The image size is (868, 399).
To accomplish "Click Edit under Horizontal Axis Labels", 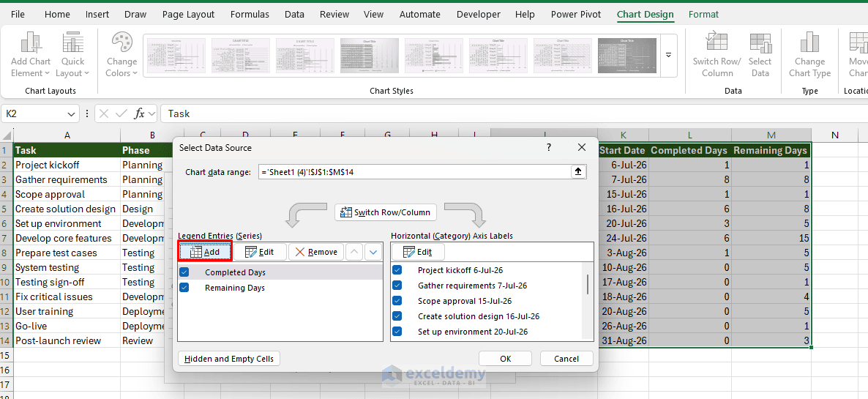I will [x=418, y=252].
